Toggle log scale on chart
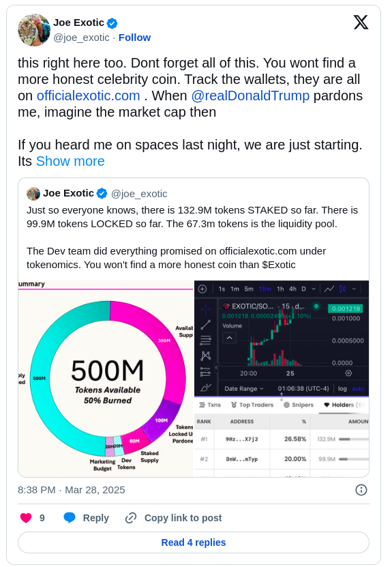 coord(342,389)
